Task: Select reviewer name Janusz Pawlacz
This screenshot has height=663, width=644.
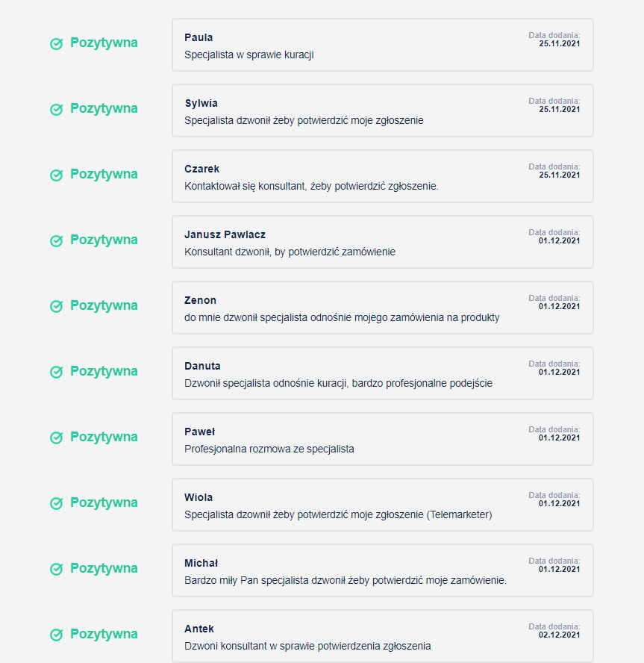Action: point(225,234)
